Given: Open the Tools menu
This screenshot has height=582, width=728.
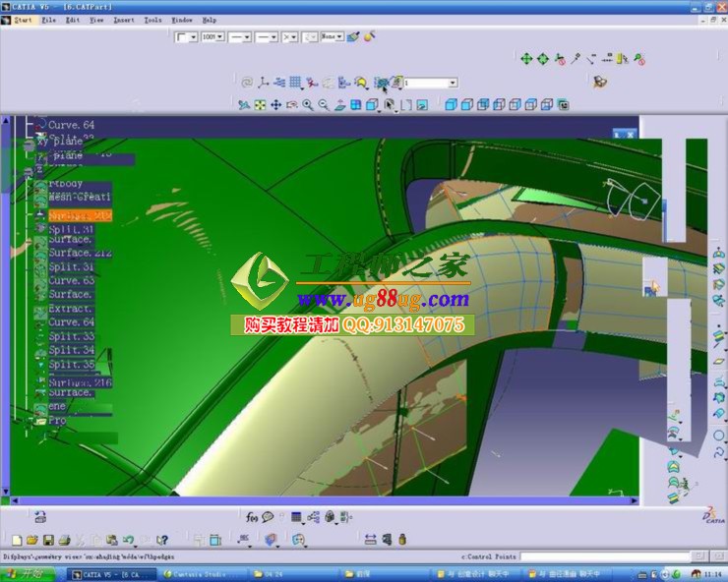Looking at the screenshot, I should (152, 20).
